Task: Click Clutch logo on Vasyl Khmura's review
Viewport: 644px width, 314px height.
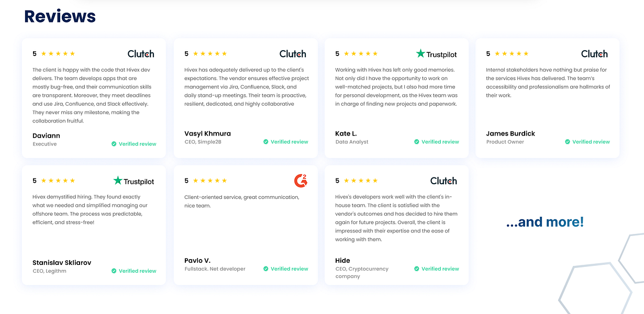Action: click(293, 53)
